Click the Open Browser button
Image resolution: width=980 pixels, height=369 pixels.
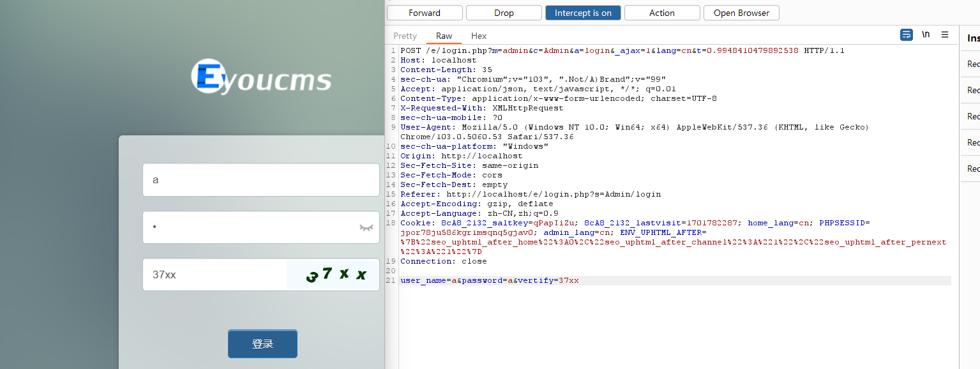[x=741, y=13]
